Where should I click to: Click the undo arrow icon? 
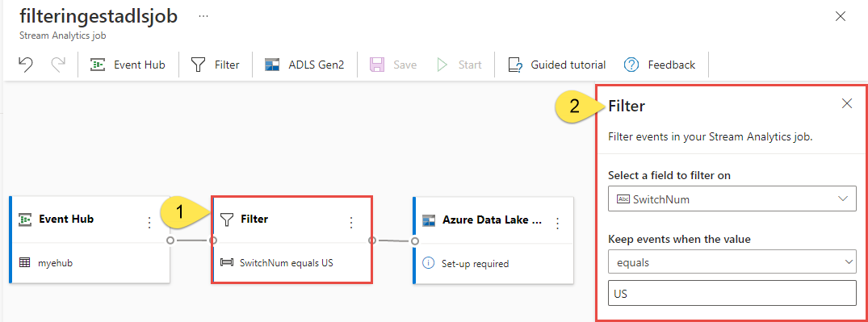point(25,65)
